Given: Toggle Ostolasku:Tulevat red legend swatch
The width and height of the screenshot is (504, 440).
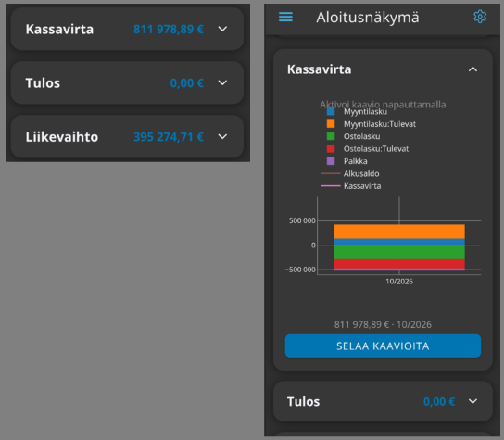Looking at the screenshot, I should [x=331, y=148].
